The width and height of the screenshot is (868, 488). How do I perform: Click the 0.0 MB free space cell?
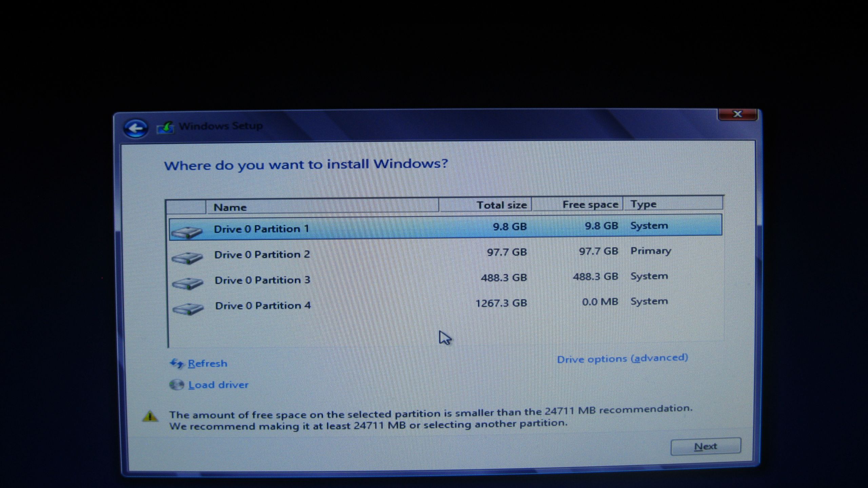[600, 301]
